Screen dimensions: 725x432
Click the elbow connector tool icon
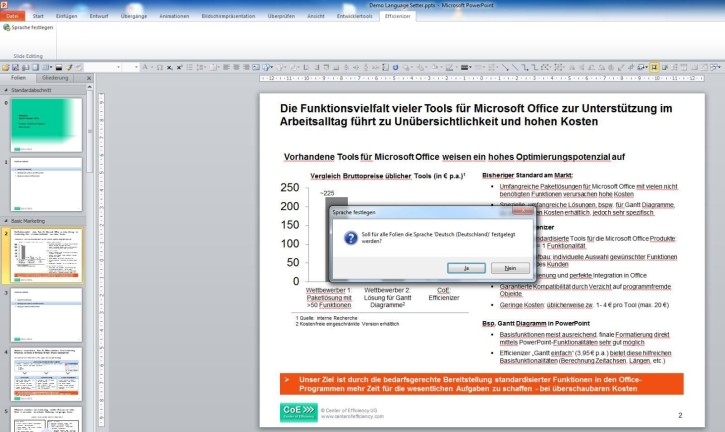point(525,68)
